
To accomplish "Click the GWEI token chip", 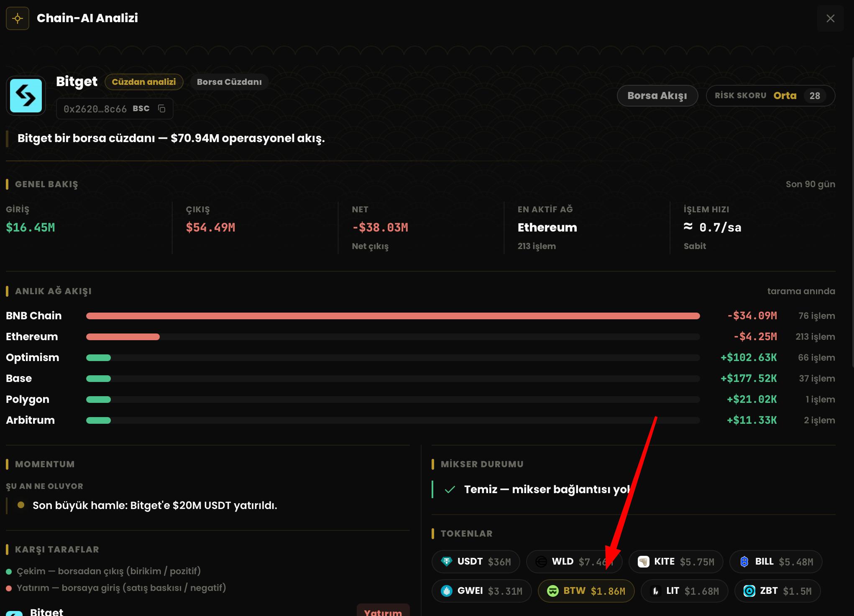I will pos(482,591).
